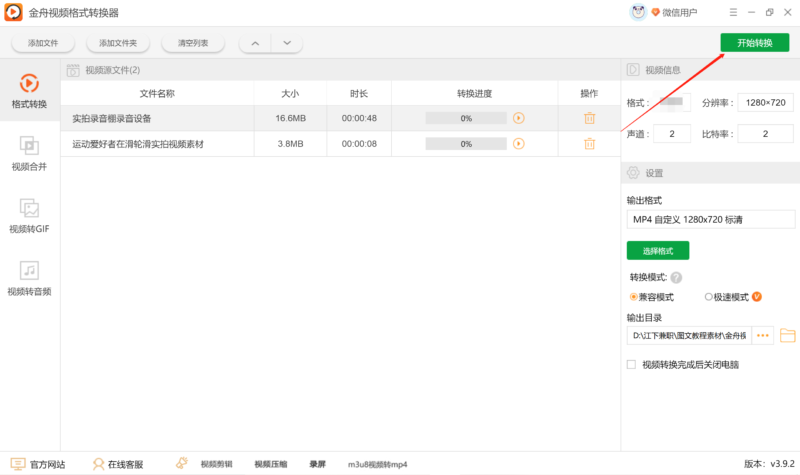Click the help question mark beside 转换模式
The width and height of the screenshot is (800, 475).
coord(676,278)
